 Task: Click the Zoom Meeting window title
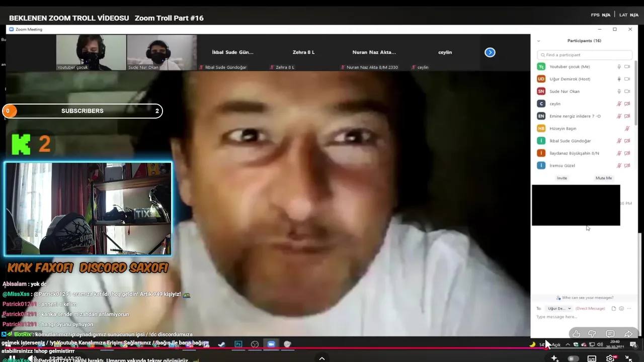(29, 29)
